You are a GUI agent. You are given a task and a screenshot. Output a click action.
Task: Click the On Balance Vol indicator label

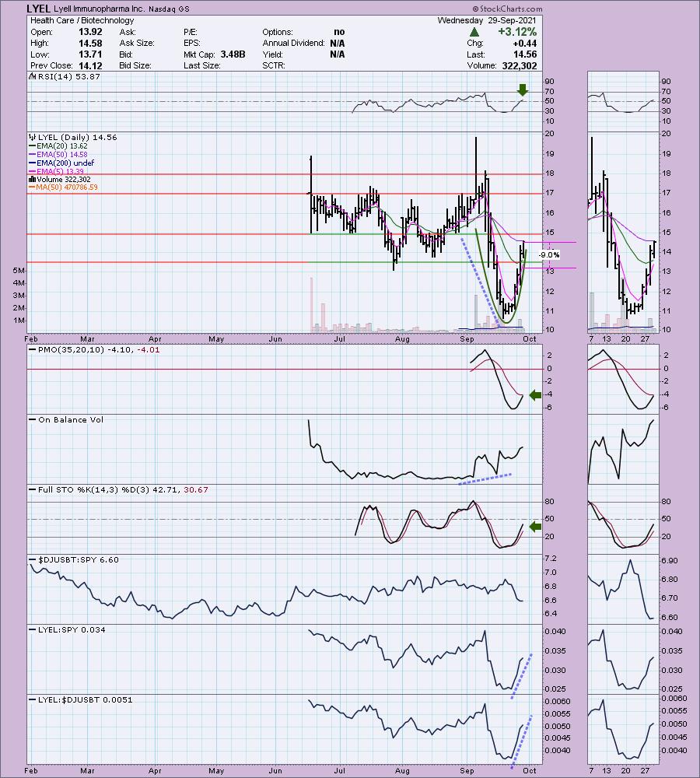coord(71,420)
